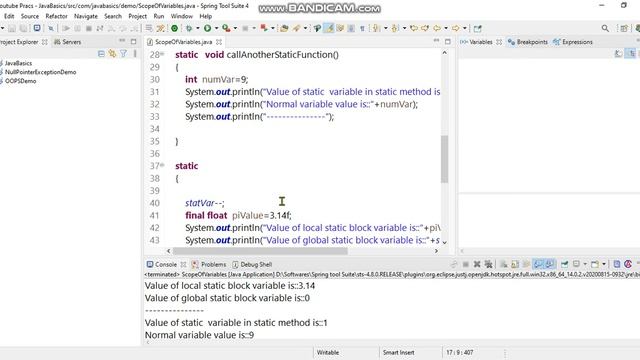
Task: Click the editor scroll-down arrow
Action: click(444, 242)
